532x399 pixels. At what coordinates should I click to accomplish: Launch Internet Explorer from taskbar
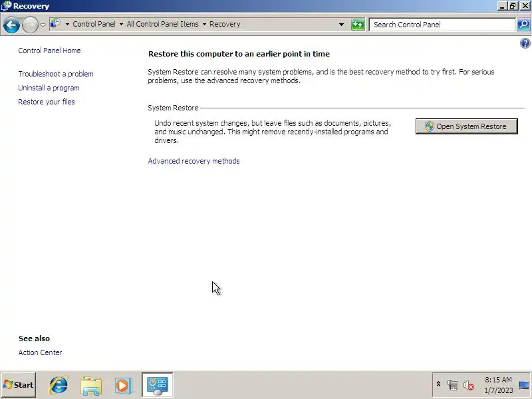pyautogui.click(x=59, y=385)
